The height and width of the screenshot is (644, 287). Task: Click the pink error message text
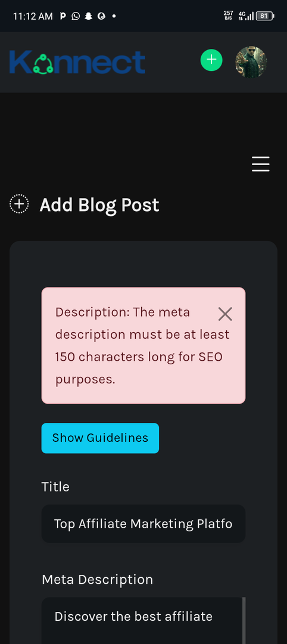[x=142, y=346]
